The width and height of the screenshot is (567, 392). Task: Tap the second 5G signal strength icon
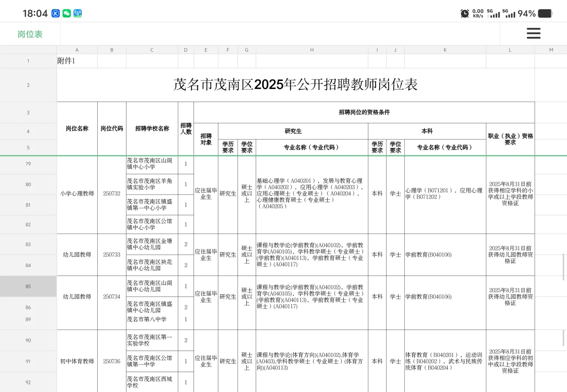[509, 13]
